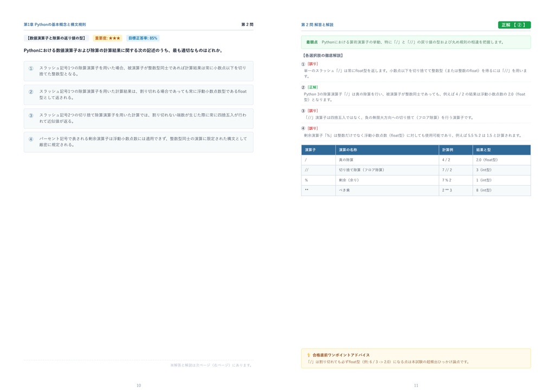The image size is (555, 392).
Task: Click the 第 2 問 label on the question page
Action: pos(247,24)
